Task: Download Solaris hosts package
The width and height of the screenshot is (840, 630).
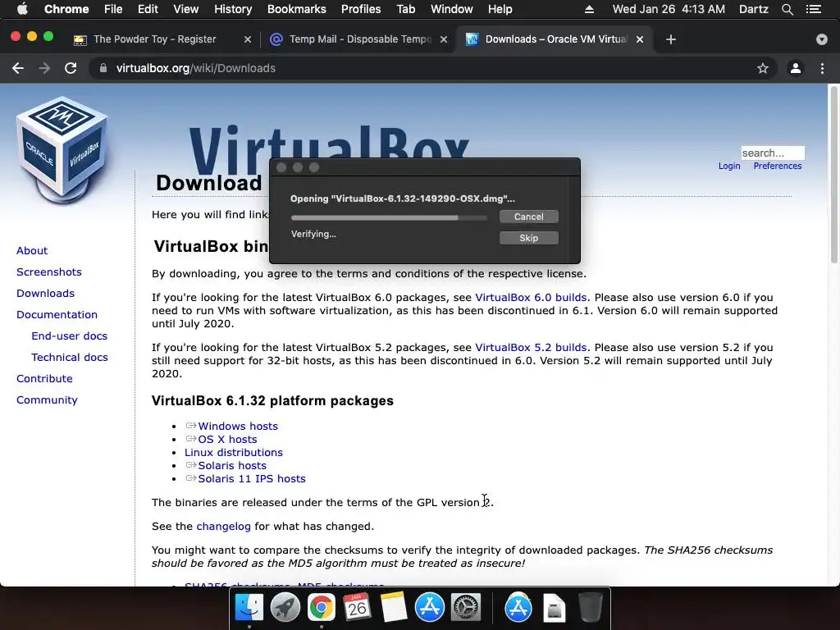Action: [x=232, y=466]
